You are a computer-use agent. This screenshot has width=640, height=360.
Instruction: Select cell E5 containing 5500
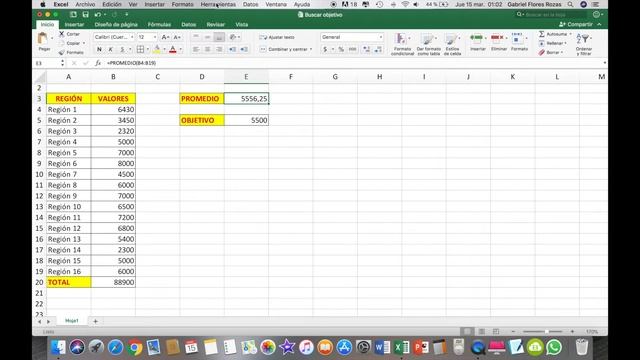tap(246, 120)
